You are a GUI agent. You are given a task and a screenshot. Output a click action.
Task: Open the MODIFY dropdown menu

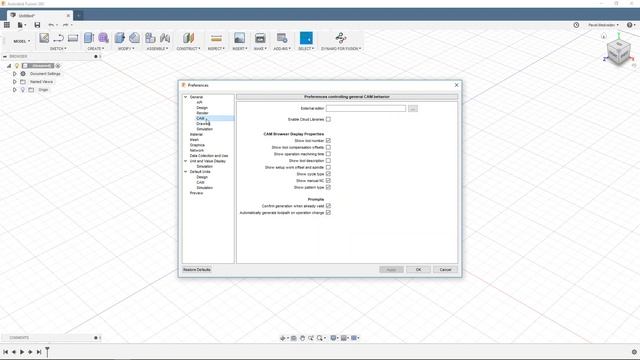(126, 49)
